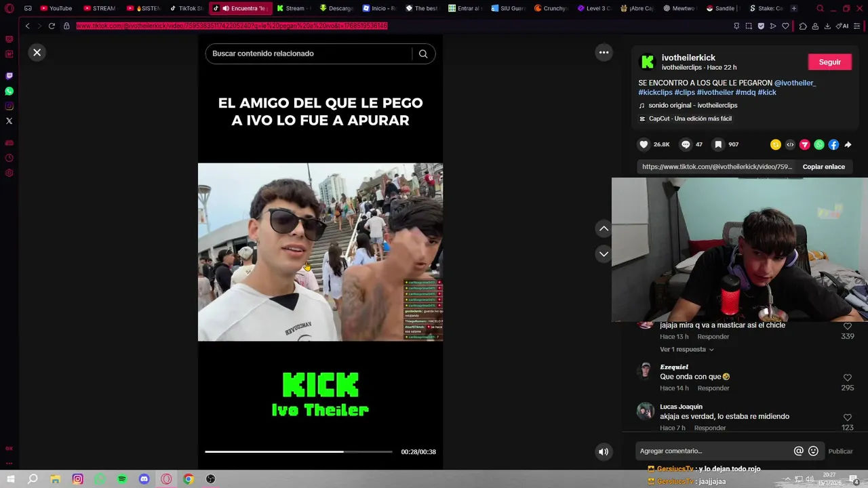Take snapshot with browser toolbar icon
The height and width of the screenshot is (488, 868).
click(x=749, y=26)
